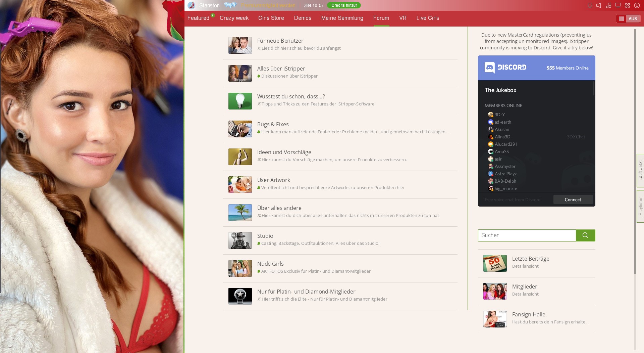This screenshot has height=353, width=644.
Task: Click the Credits hinzuf button
Action: (344, 5)
